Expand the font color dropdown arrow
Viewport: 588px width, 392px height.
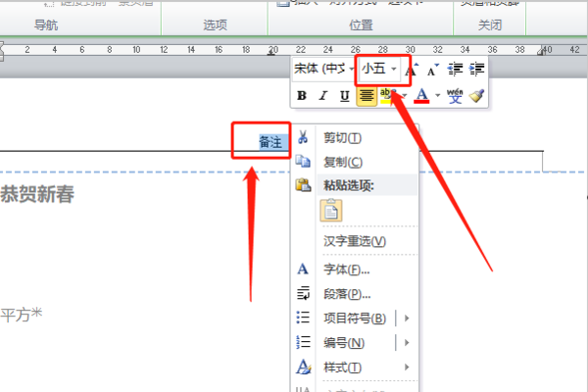(x=437, y=96)
